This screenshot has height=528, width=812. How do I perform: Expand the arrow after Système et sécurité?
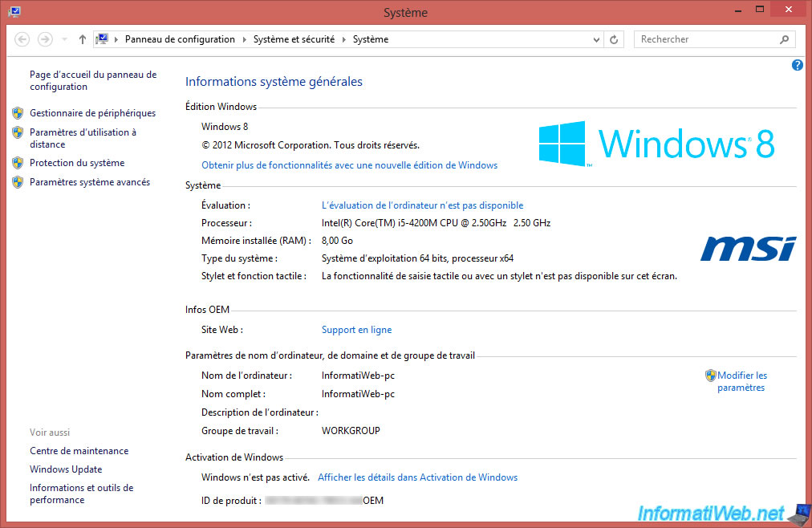[x=344, y=39]
